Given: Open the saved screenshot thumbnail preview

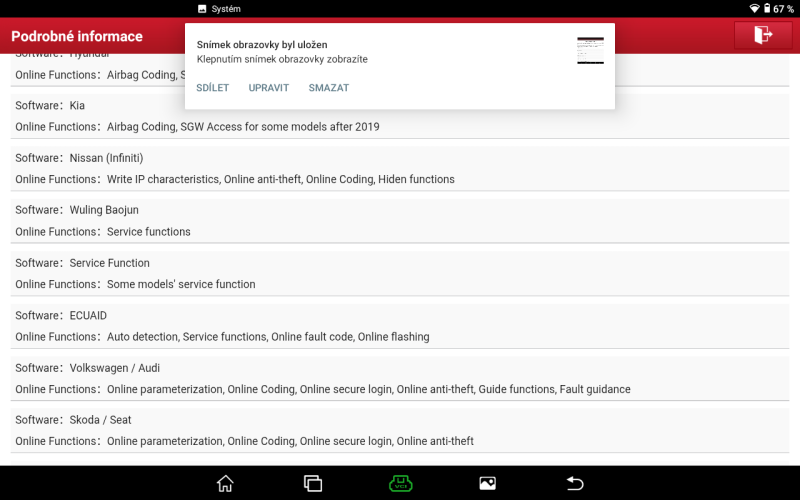Looking at the screenshot, I should coord(590,51).
